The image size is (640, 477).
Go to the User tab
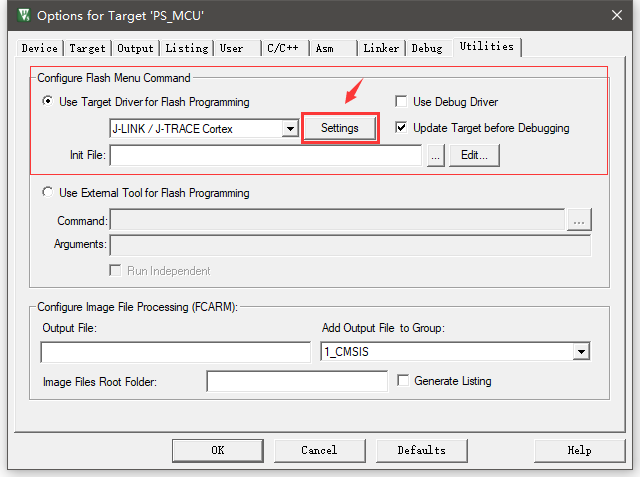click(x=238, y=48)
